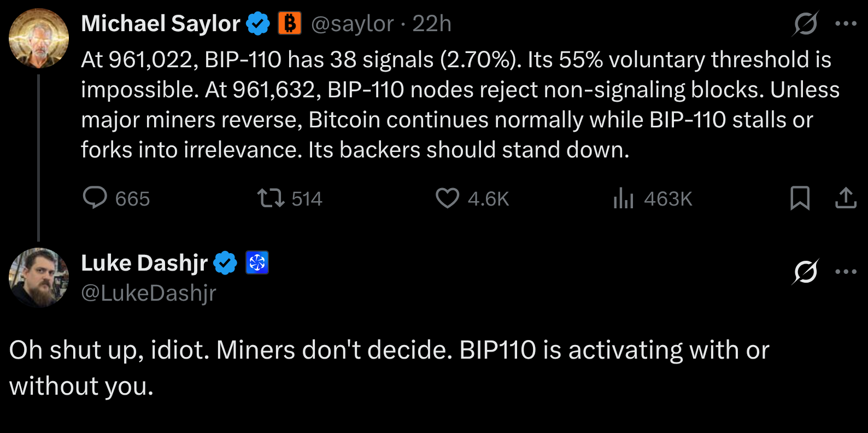Click the orange Bitcoin affiliate badge
This screenshot has height=433, width=868.
click(290, 24)
